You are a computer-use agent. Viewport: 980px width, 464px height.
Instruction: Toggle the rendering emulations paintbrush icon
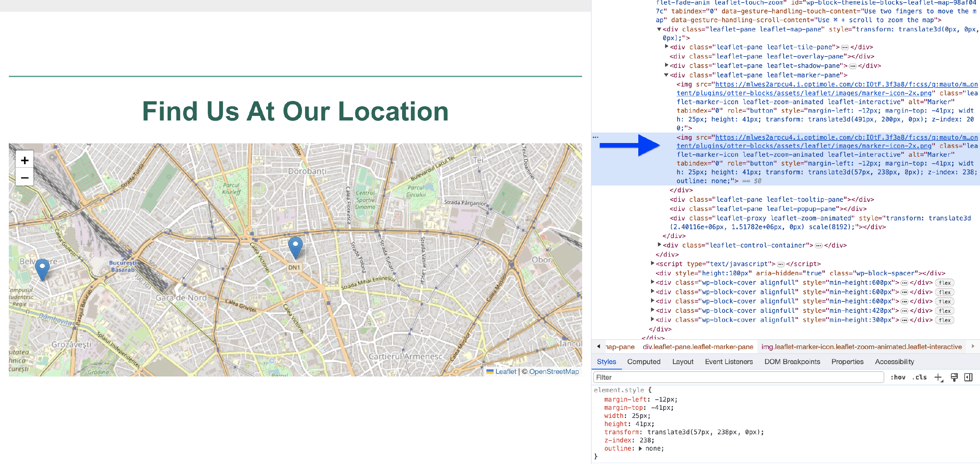pos(954,377)
